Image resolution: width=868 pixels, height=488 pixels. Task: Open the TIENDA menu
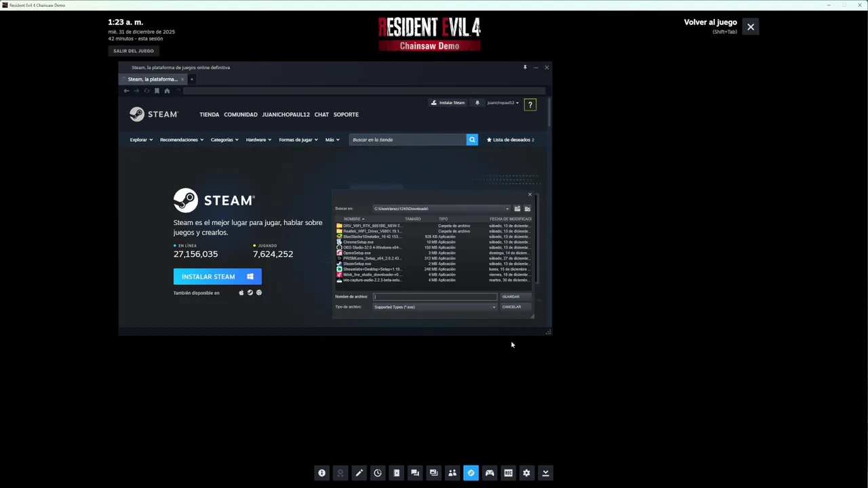tap(210, 115)
